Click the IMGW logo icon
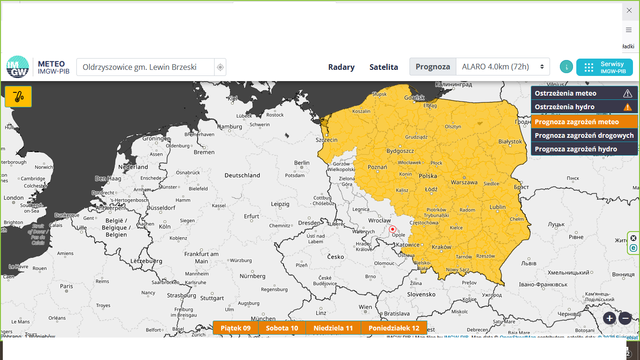Image resolution: width=640 pixels, height=360 pixels. [x=18, y=67]
